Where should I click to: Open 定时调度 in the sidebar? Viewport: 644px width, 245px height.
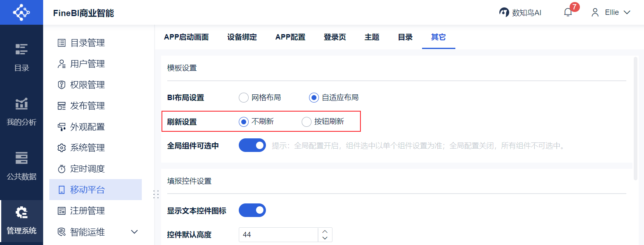click(x=87, y=169)
